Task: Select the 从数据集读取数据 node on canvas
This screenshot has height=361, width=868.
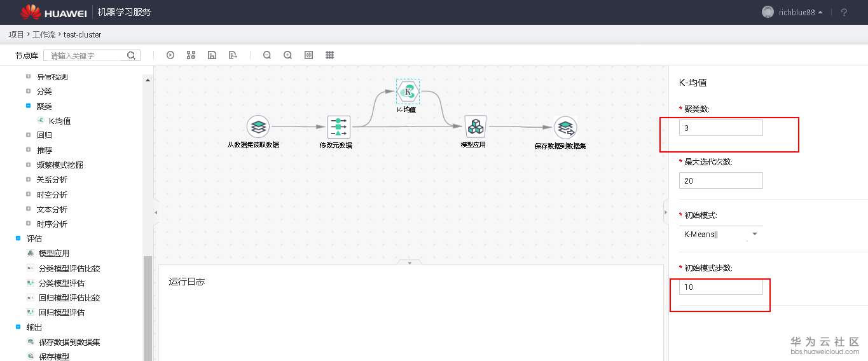Action: tap(257, 127)
